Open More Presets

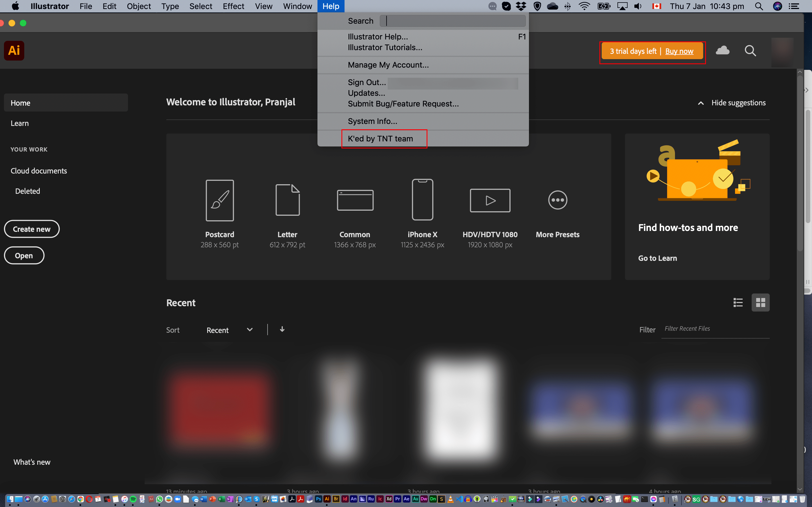coord(557,200)
